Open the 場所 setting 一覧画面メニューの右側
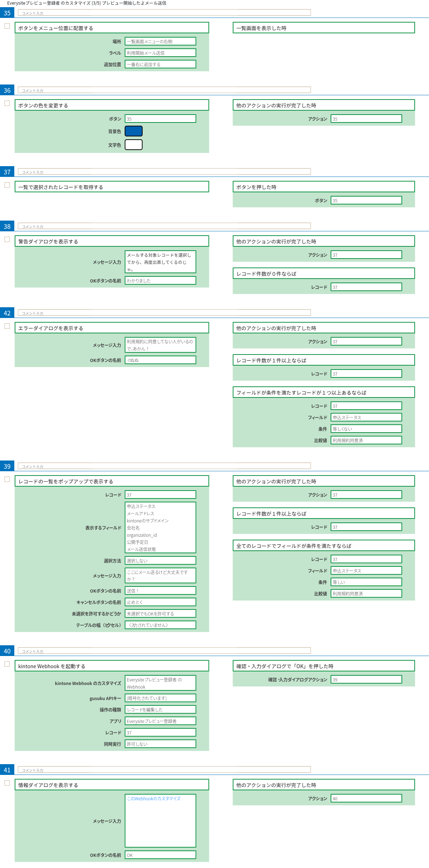The width and height of the screenshot is (429, 868). click(160, 42)
